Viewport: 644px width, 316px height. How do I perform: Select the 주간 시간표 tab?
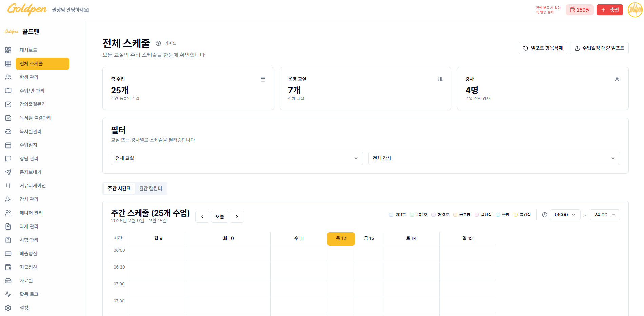[x=119, y=188]
